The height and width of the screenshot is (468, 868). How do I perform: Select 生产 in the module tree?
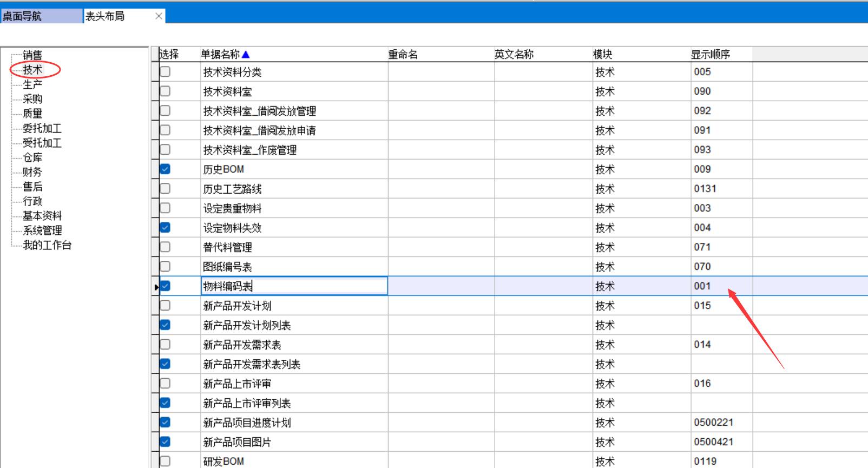coord(32,84)
